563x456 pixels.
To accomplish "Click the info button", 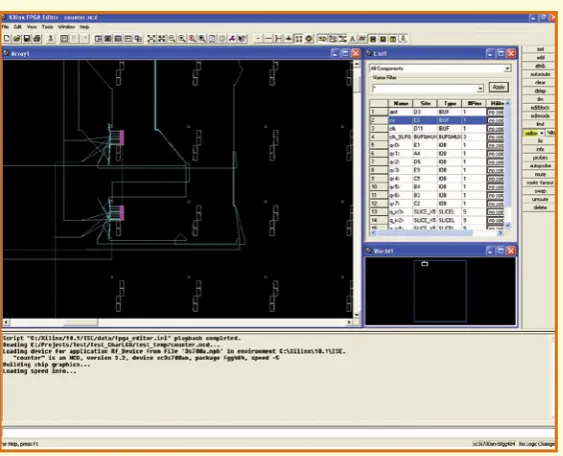I will pos(540,149).
